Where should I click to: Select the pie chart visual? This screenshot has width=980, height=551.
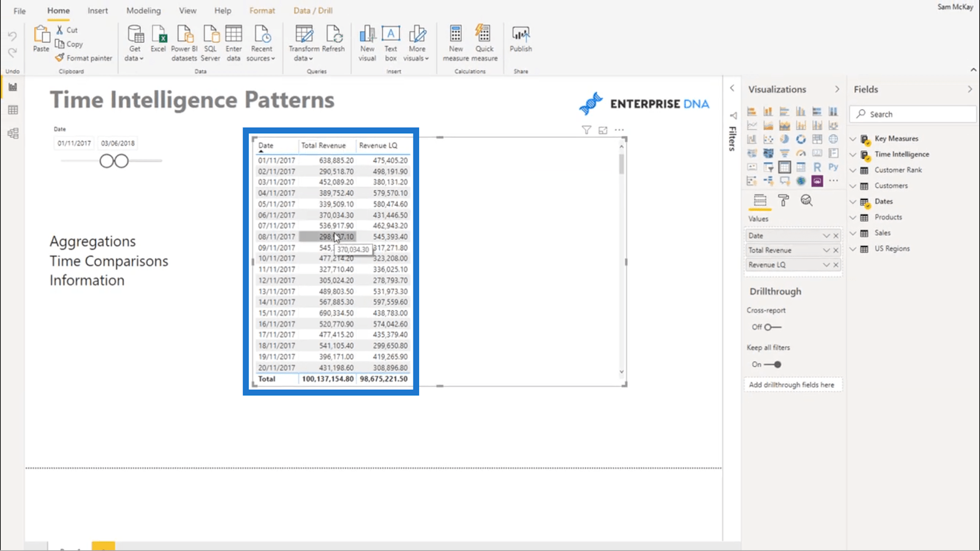[785, 140]
